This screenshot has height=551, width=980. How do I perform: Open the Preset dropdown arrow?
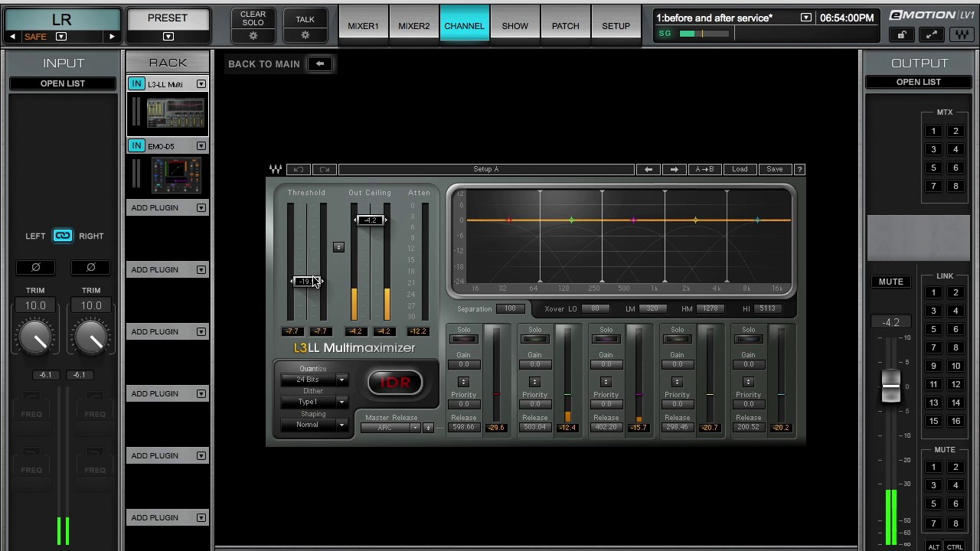(168, 36)
